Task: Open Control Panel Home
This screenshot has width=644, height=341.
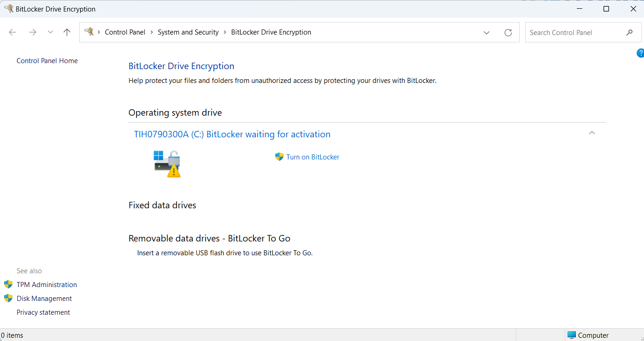Action: pos(47,61)
